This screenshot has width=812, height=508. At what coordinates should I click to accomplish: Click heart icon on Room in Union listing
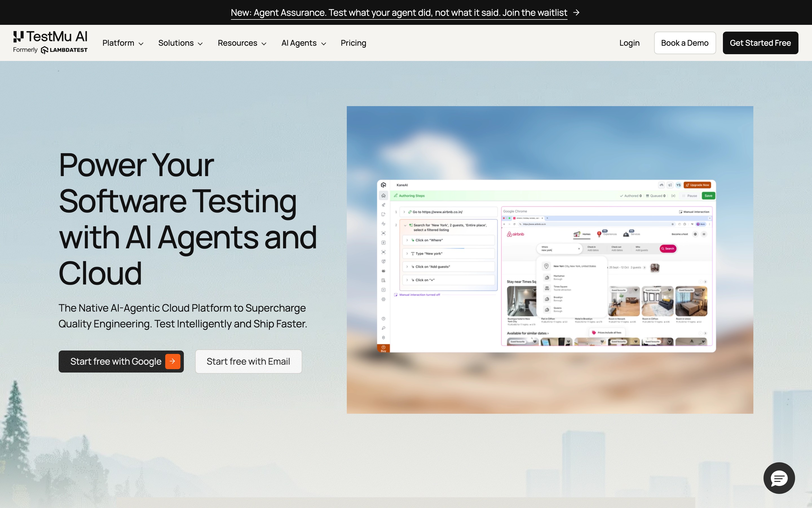pyautogui.click(x=703, y=290)
